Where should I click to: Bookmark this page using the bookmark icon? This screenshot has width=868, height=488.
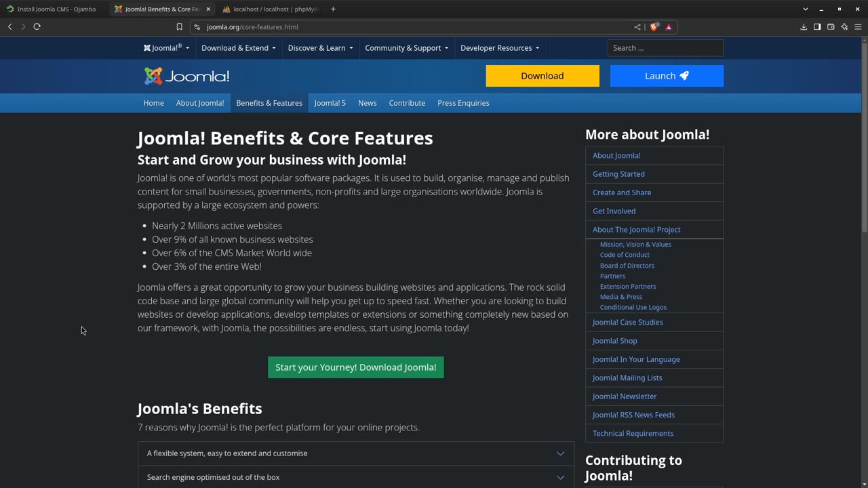coord(179,27)
